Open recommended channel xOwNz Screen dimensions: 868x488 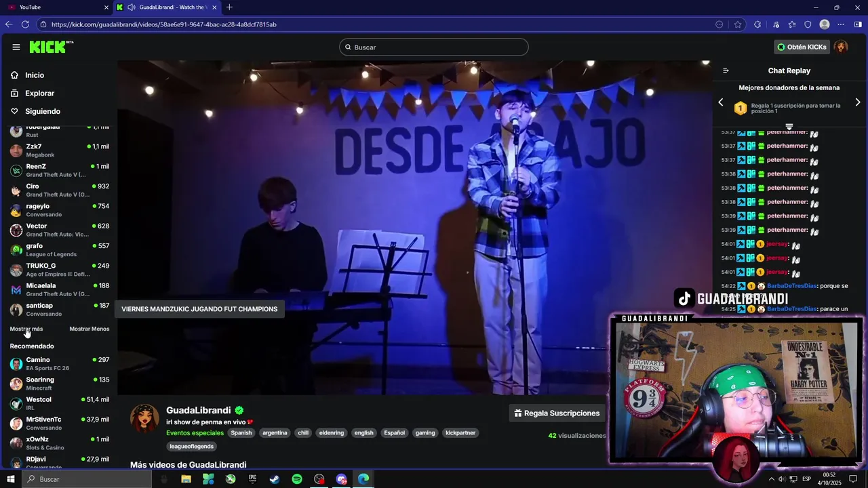(x=60, y=443)
